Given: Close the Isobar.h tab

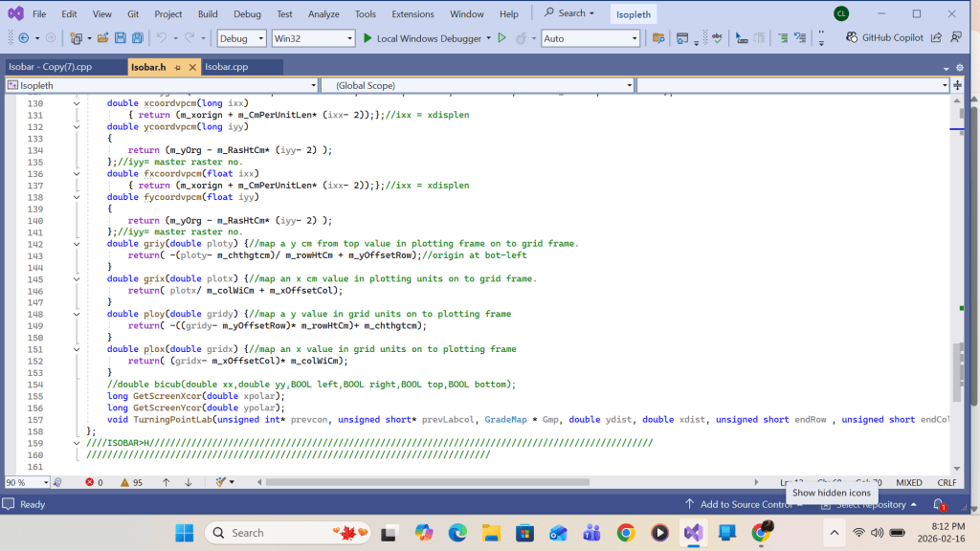Looking at the screenshot, I should pos(191,67).
